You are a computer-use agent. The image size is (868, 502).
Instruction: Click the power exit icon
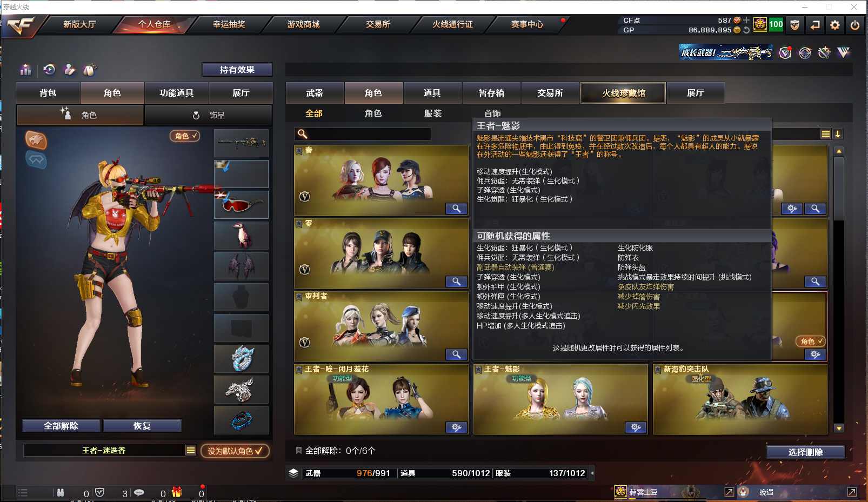click(x=855, y=25)
